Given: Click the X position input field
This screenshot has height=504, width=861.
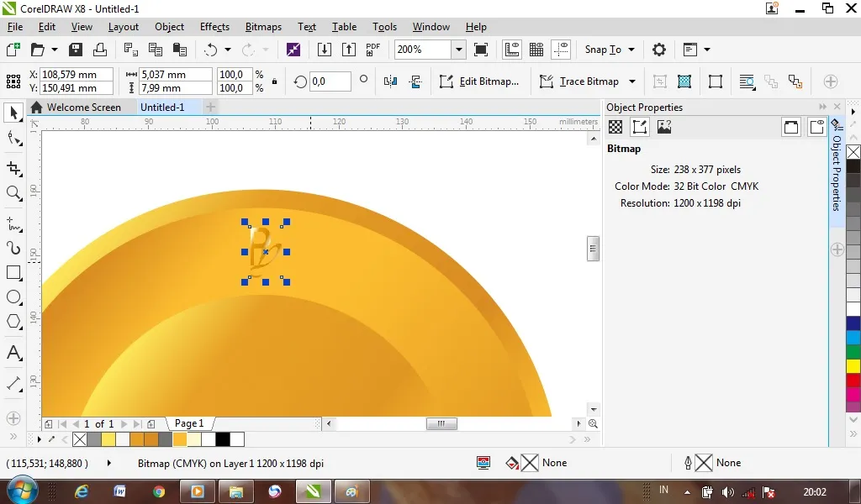Looking at the screenshot, I should point(77,74).
